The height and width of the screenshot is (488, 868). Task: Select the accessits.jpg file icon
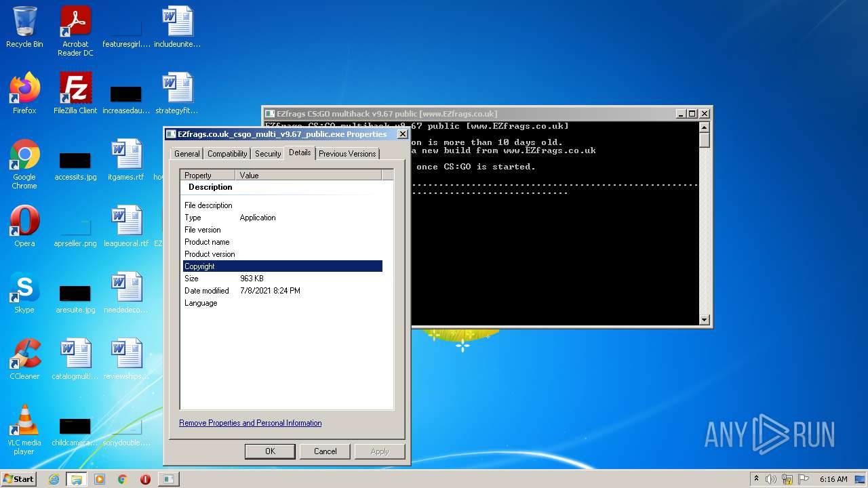tap(75, 164)
